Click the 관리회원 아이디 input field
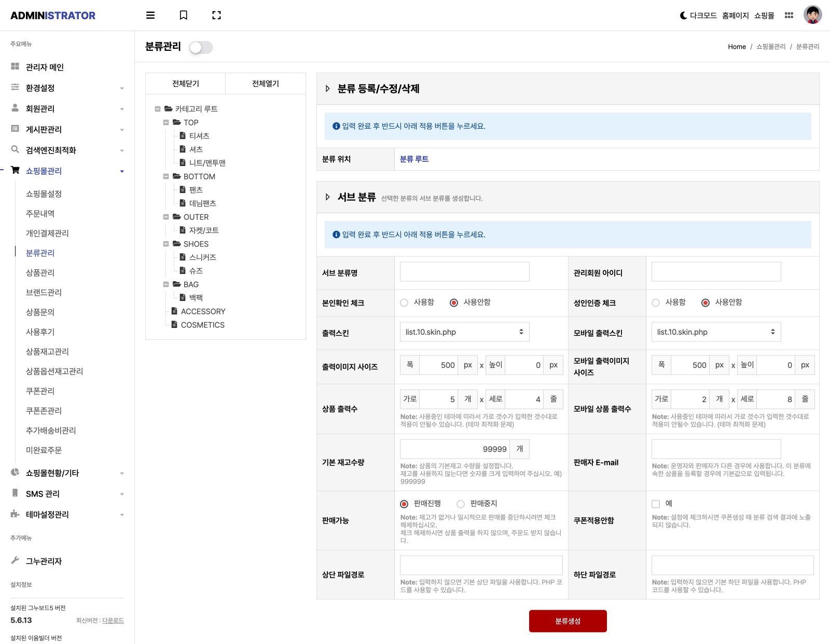This screenshot has width=830, height=644. point(716,272)
